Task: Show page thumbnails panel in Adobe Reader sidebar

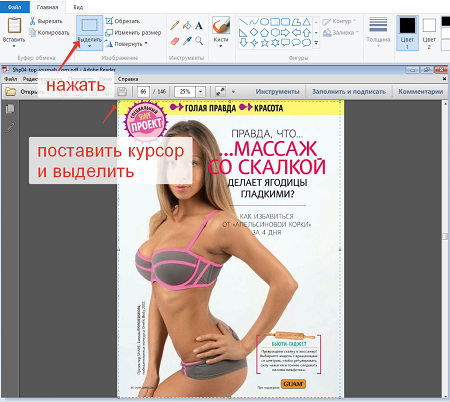Action: tap(10, 109)
